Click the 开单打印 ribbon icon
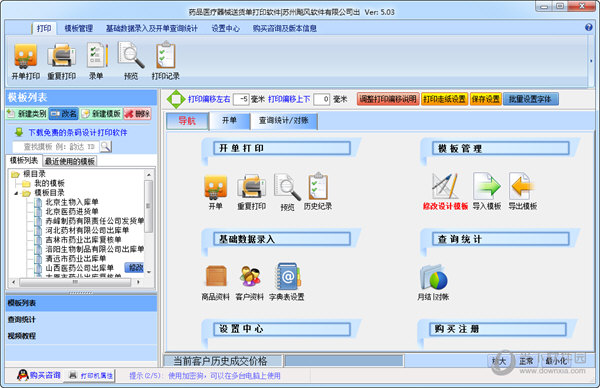 point(25,61)
